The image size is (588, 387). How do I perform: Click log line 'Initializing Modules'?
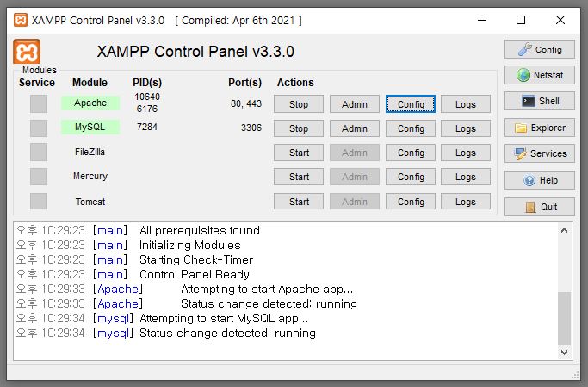point(189,245)
